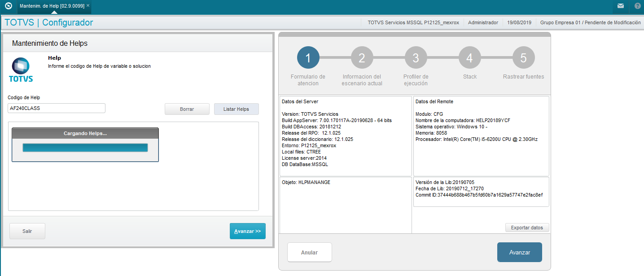The image size is (644, 276).
Task: Click the License server:2014 line
Action: (304, 158)
